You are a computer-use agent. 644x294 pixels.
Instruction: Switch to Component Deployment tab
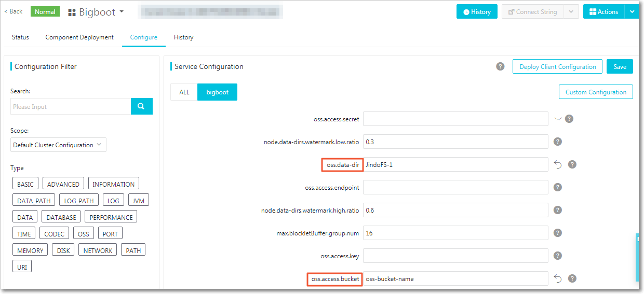click(x=79, y=37)
